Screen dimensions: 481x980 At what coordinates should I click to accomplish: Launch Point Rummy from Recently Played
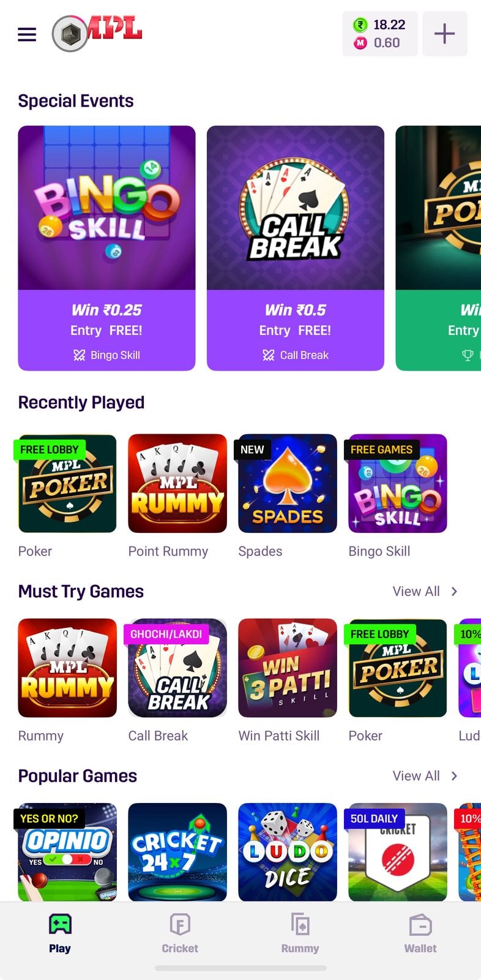tap(177, 483)
